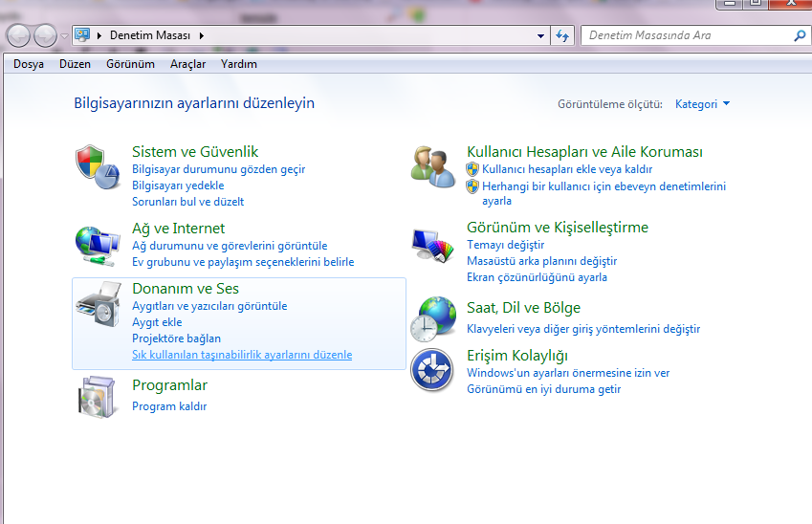Click the Programlar disc box icon

(x=97, y=396)
